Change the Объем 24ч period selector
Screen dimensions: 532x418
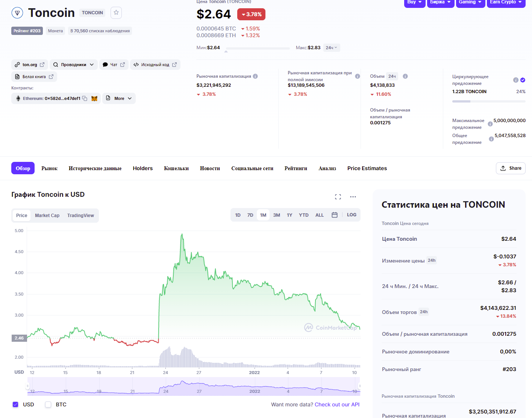click(392, 76)
